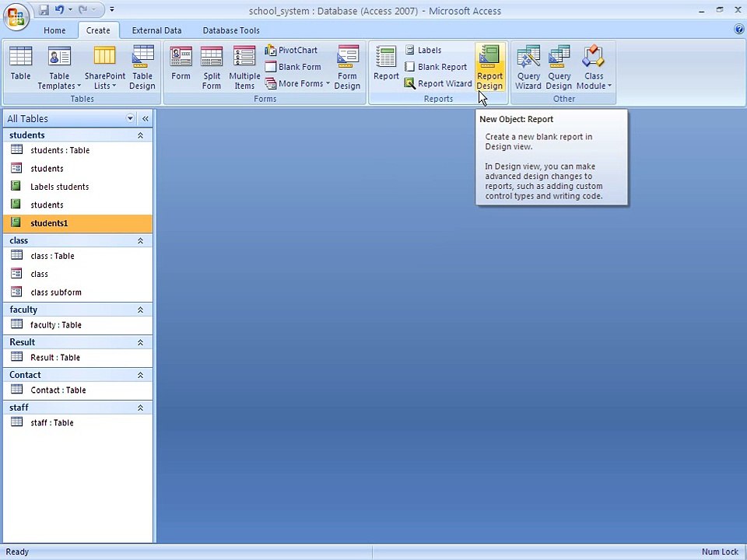Screen dimensions: 747x560
Task: Click the staff group header
Action: coord(78,408)
